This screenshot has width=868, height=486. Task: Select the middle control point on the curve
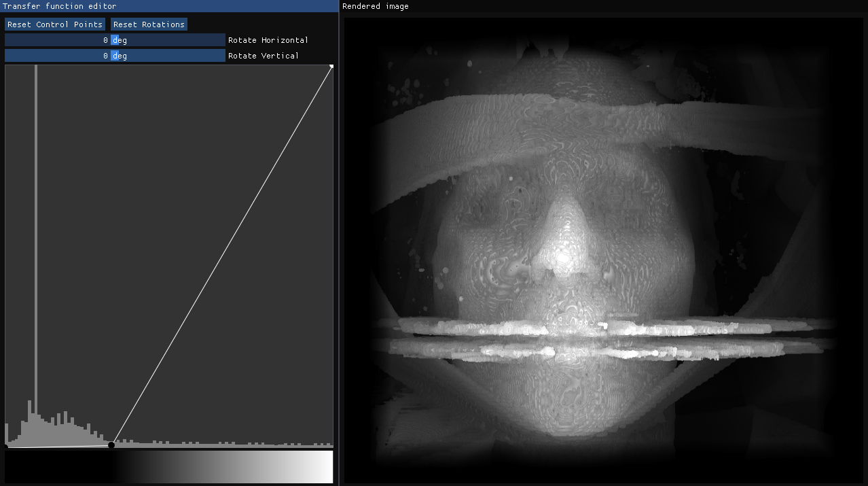[x=111, y=445]
